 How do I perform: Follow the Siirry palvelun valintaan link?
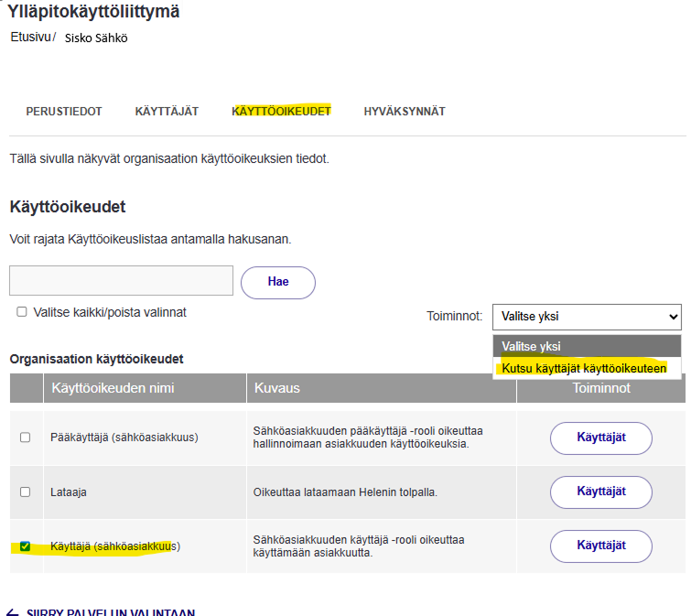110,612
